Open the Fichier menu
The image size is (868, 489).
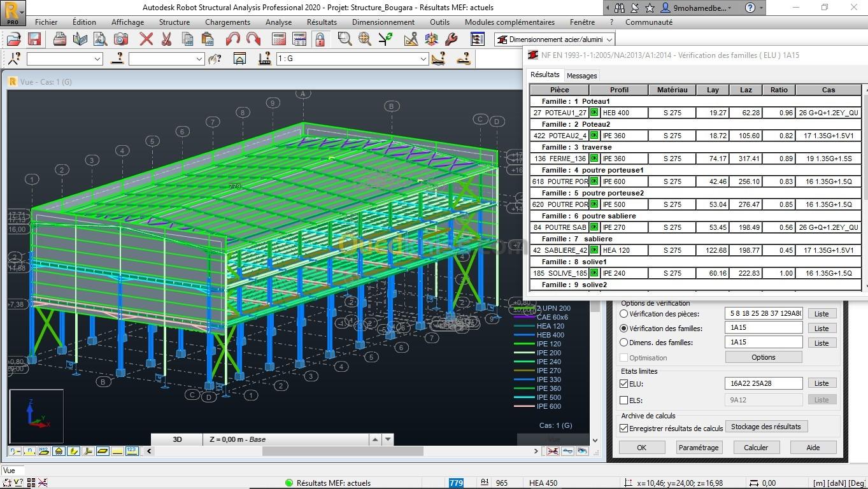[46, 22]
